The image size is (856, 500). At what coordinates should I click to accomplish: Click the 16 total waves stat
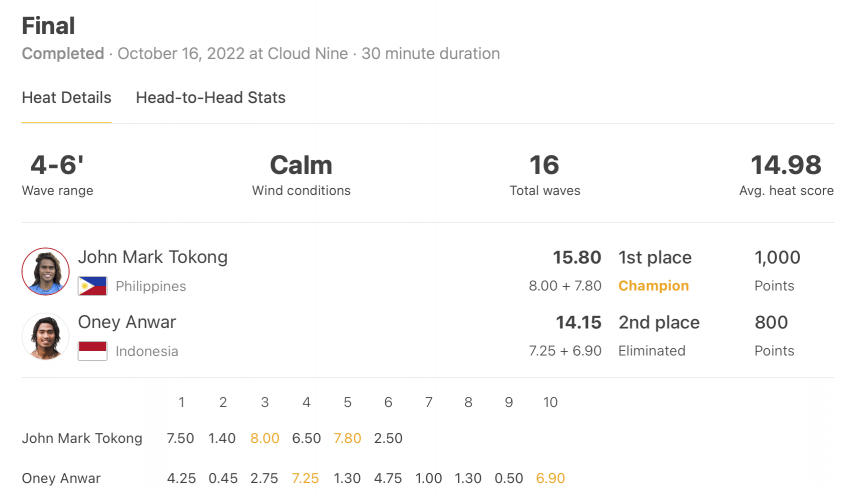click(545, 175)
